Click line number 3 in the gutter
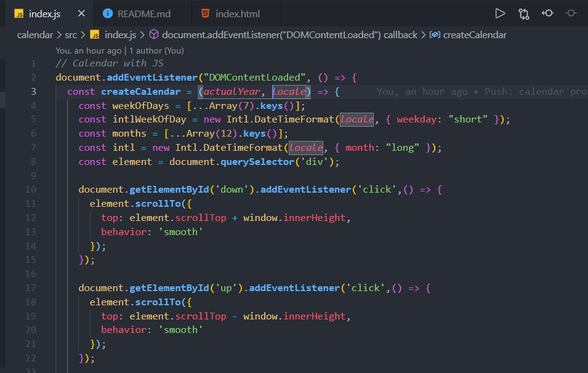The image size is (588, 373). click(33, 92)
